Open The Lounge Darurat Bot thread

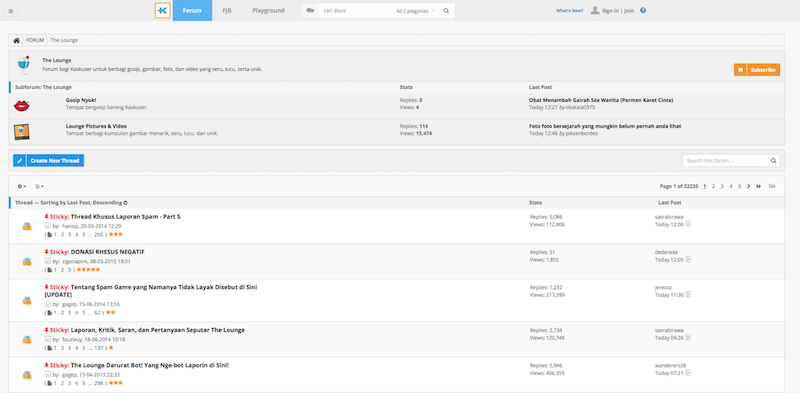(149, 365)
